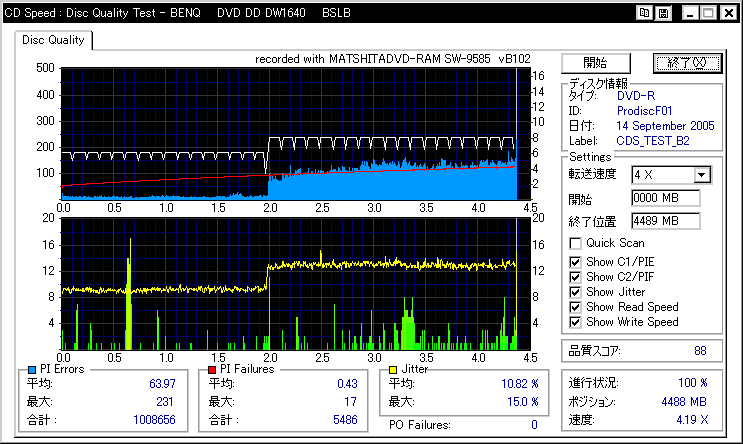Toggle Show Read Speed checkbox
Viewport: 743px width, 444px height.
tap(575, 307)
